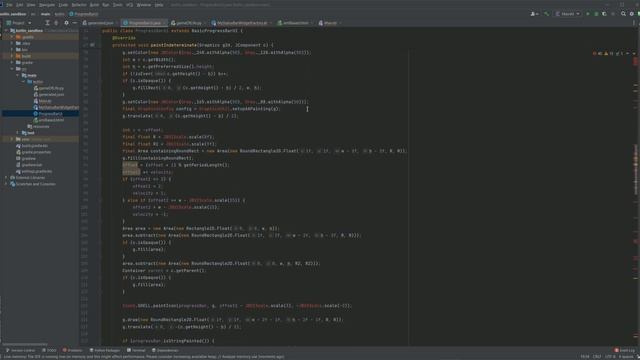Image resolution: width=640 pixels, height=360 pixels.
Task: Run with coverage icon
Action: point(604,14)
